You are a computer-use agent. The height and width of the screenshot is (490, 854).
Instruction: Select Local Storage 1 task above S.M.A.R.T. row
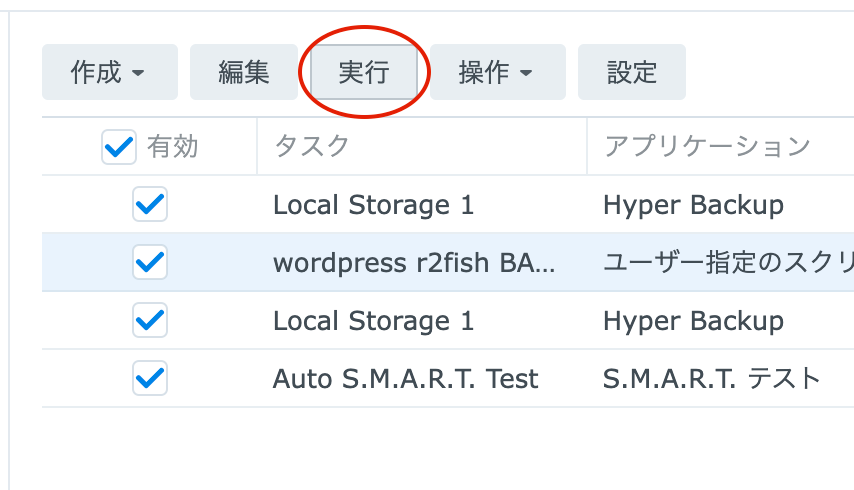click(x=374, y=321)
